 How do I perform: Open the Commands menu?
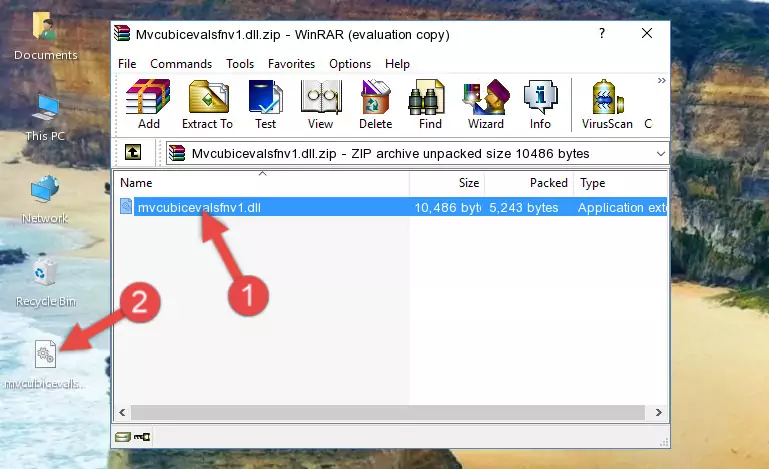[x=181, y=64]
